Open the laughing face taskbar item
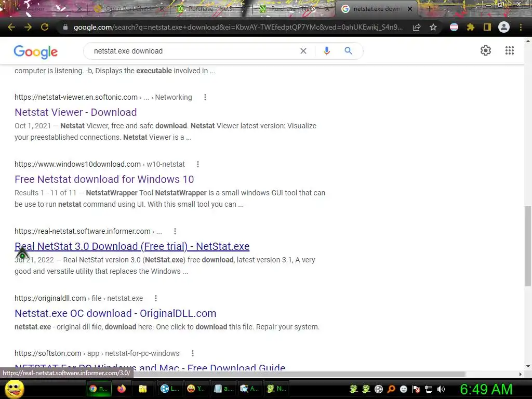The height and width of the screenshot is (399, 532). coord(196,389)
